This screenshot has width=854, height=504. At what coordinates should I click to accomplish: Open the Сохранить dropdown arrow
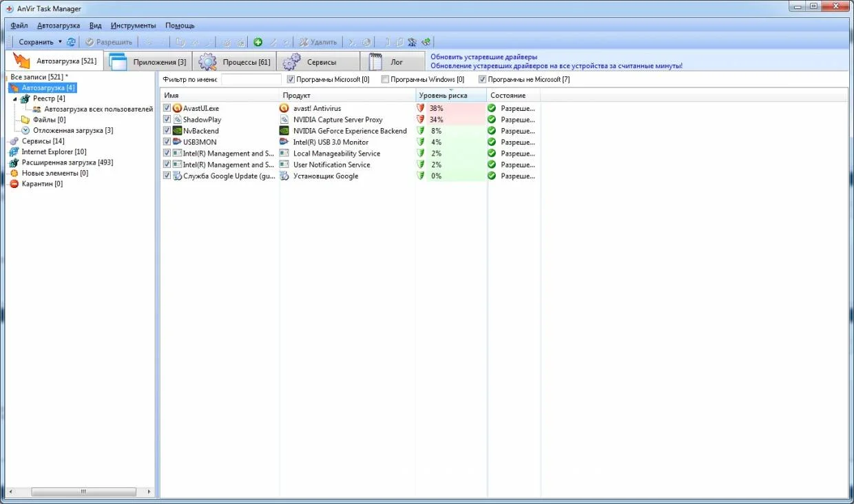pyautogui.click(x=60, y=42)
